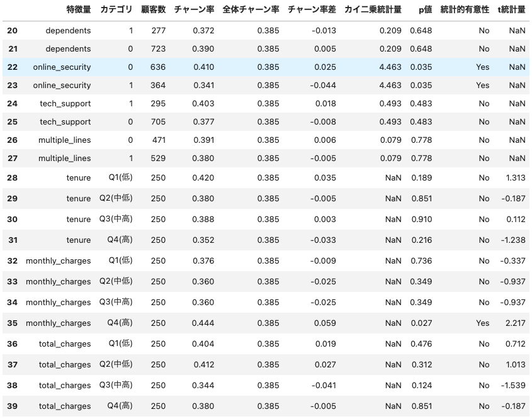Image resolution: width=532 pixels, height=419 pixels.
Task: Select online_security cell in row 23
Action: pos(62,86)
